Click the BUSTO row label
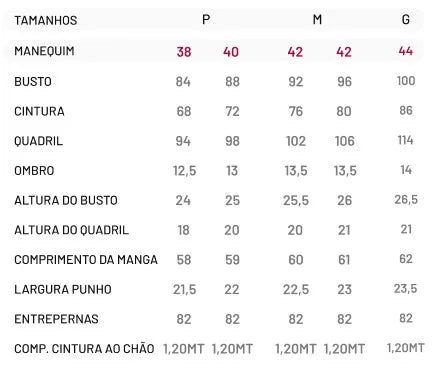The height and width of the screenshot is (373, 437). click(x=33, y=82)
